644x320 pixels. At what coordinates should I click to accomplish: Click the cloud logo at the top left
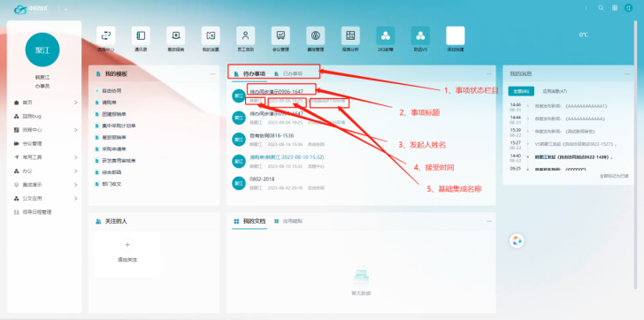tap(20, 10)
